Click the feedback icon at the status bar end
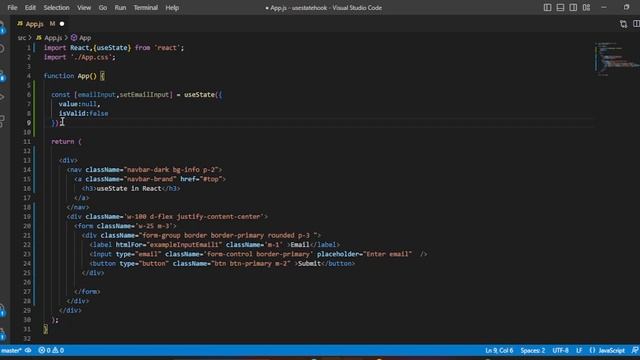640x360 pixels. coord(635,351)
